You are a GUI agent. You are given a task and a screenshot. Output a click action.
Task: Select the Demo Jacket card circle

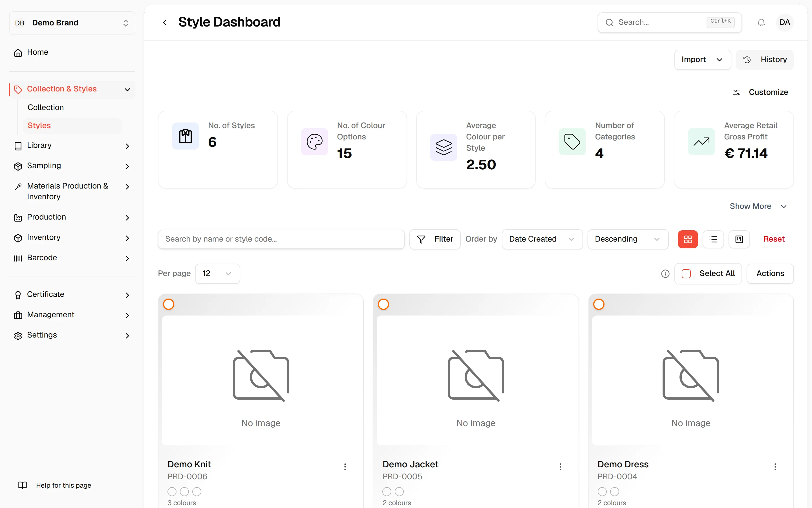click(383, 304)
